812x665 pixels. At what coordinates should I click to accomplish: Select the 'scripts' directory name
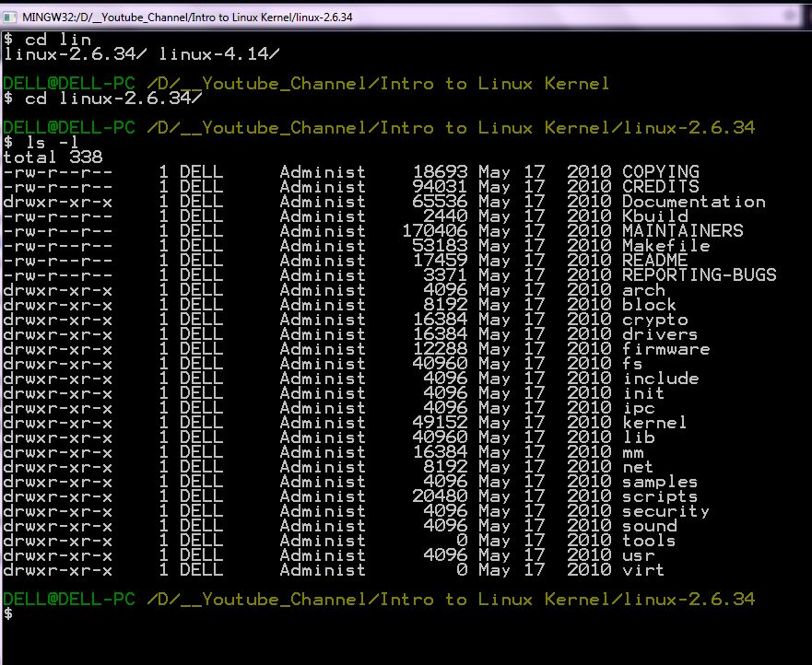click(x=660, y=496)
